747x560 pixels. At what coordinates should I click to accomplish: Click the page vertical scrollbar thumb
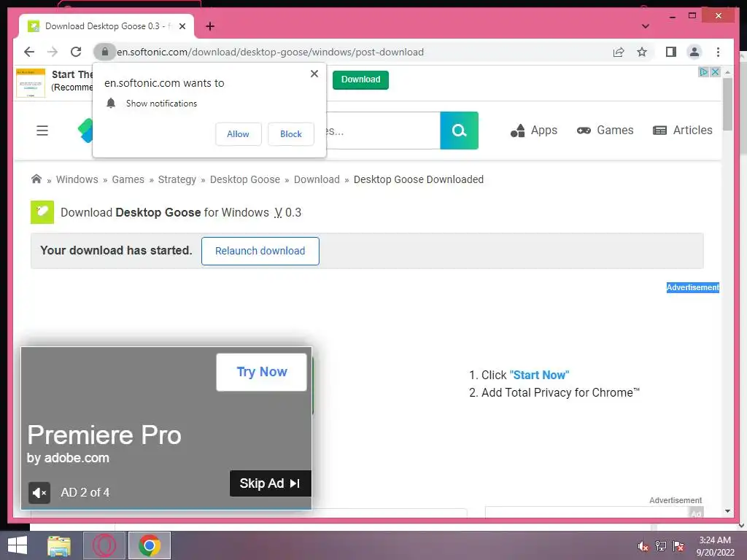click(x=727, y=104)
